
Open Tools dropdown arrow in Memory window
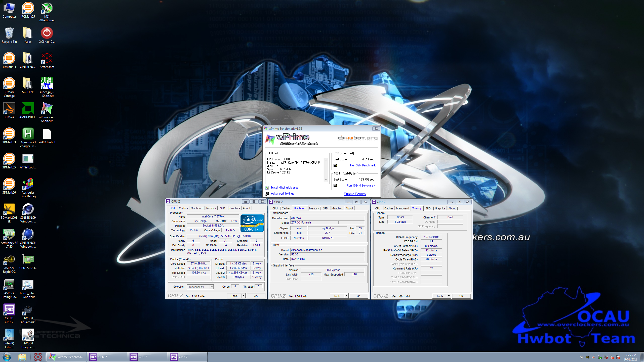[449, 296]
